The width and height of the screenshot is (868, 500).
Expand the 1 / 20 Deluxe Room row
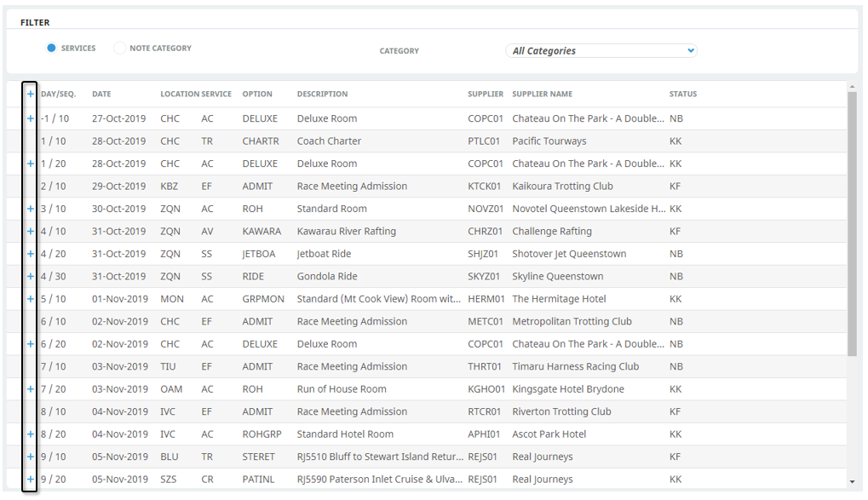tap(31, 164)
